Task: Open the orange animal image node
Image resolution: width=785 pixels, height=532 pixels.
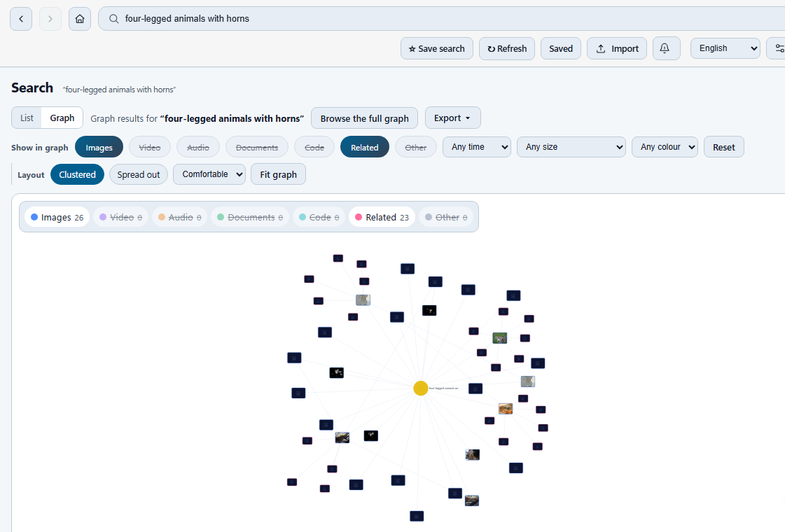Action: (506, 409)
